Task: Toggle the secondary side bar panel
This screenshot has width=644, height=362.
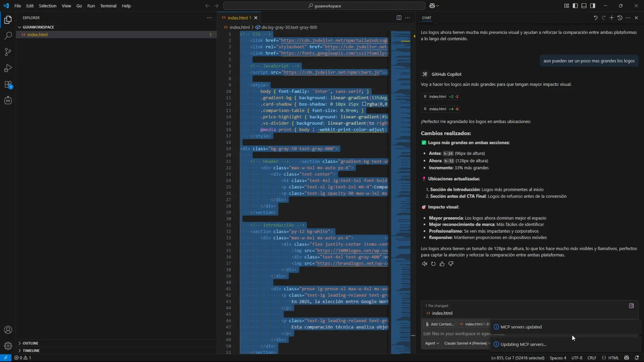Action: point(592,6)
